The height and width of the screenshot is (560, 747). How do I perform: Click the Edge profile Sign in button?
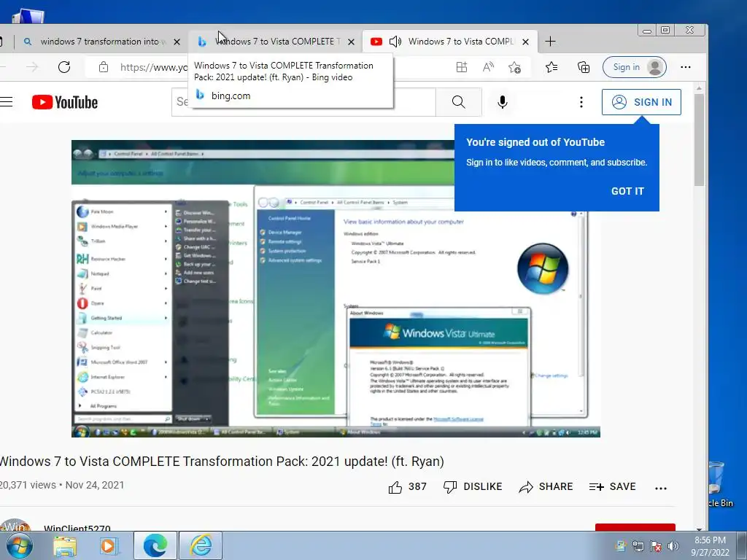pyautogui.click(x=635, y=67)
